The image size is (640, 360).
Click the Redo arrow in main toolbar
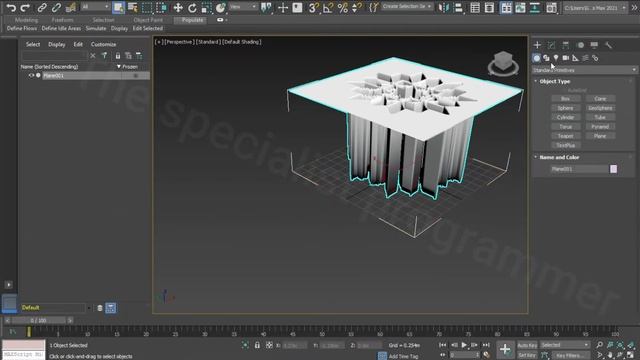coord(25,7)
